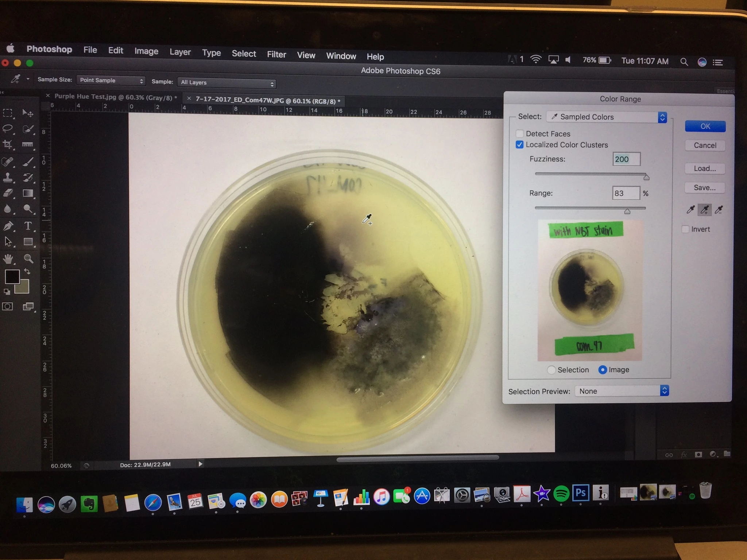Click the Save... button

(x=704, y=187)
